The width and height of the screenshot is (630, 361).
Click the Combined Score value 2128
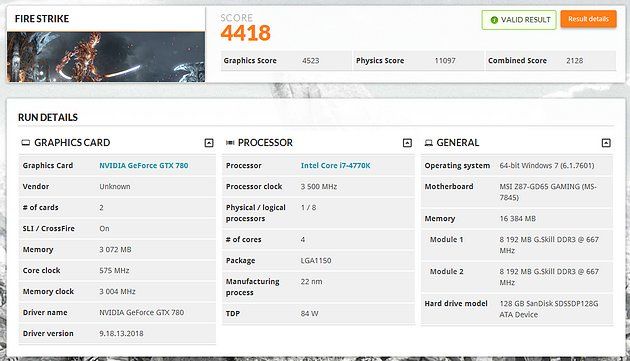pos(574,61)
